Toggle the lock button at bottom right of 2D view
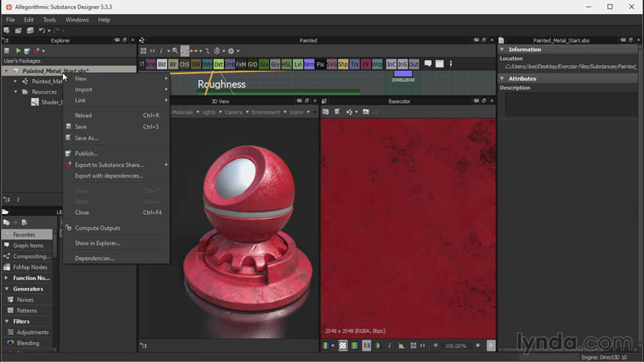Viewport: 644px width, 362px height. coord(491,346)
